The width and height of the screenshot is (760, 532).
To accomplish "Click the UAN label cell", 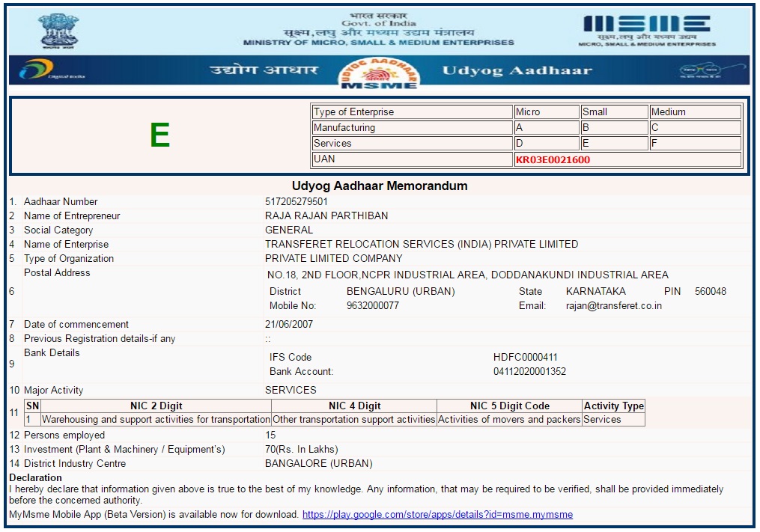I will click(412, 159).
